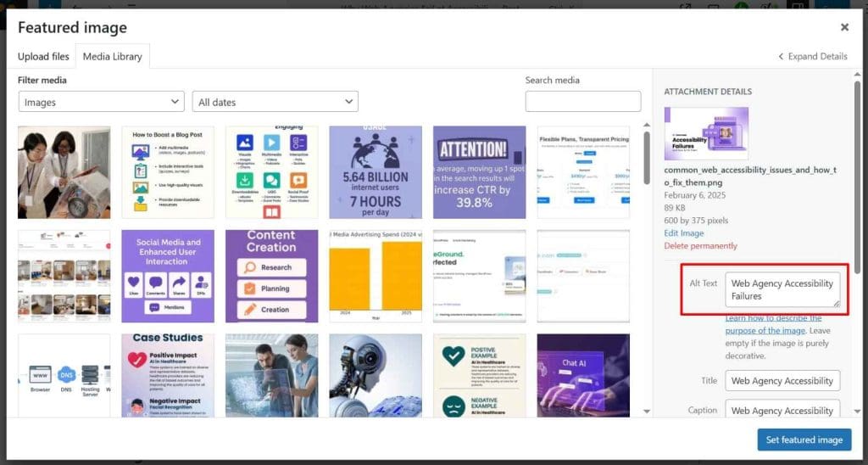Click the Edit Image link

pos(683,232)
